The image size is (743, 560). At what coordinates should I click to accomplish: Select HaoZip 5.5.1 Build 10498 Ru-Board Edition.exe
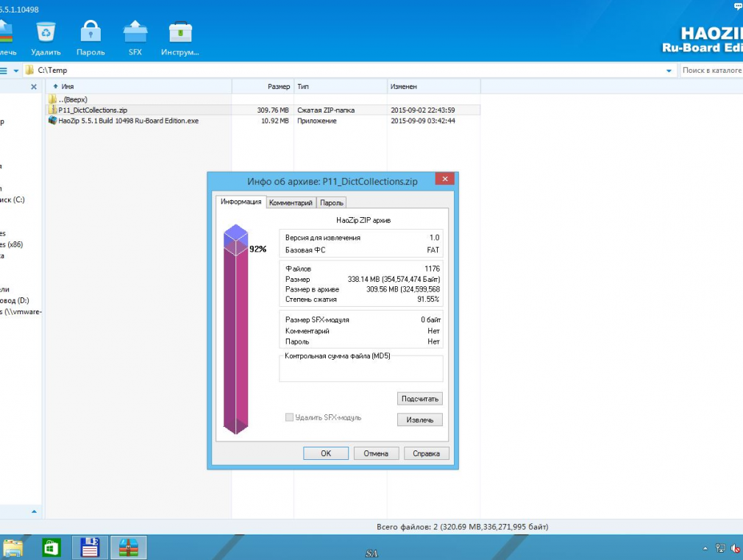(129, 121)
